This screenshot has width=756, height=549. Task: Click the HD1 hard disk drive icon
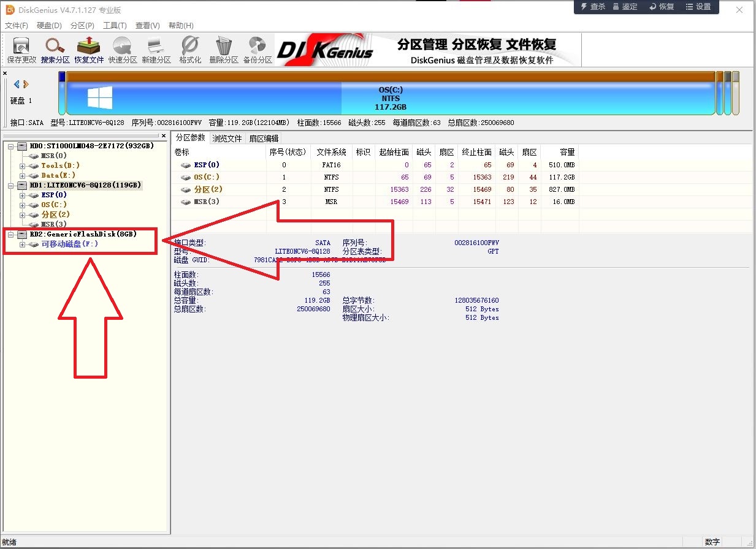(x=22, y=185)
